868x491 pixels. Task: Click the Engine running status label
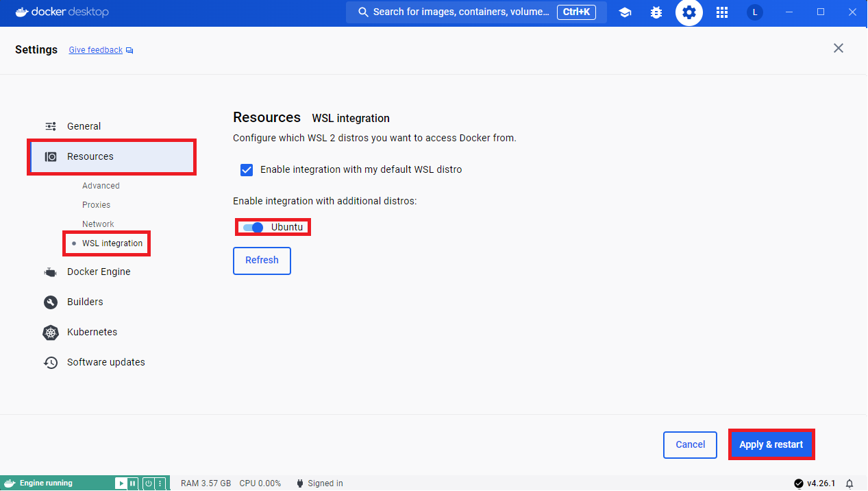(46, 483)
